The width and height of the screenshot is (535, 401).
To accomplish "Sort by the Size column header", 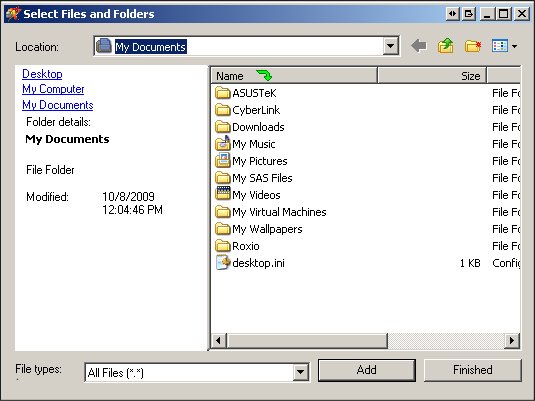I will [432, 75].
